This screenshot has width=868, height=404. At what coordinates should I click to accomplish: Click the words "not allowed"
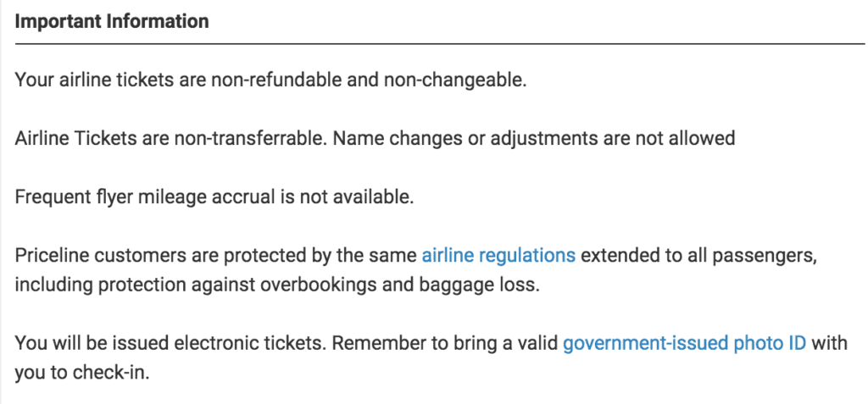(x=693, y=139)
